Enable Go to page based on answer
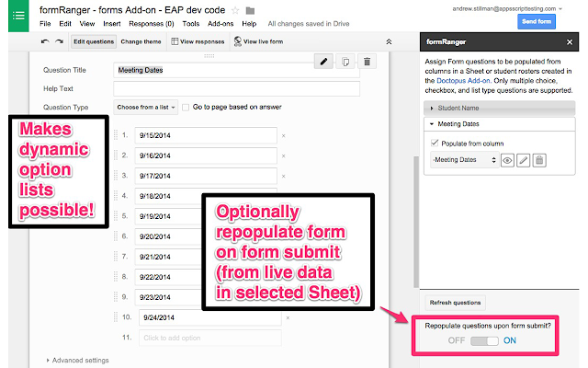This screenshot has height=368, width=588. (186, 108)
